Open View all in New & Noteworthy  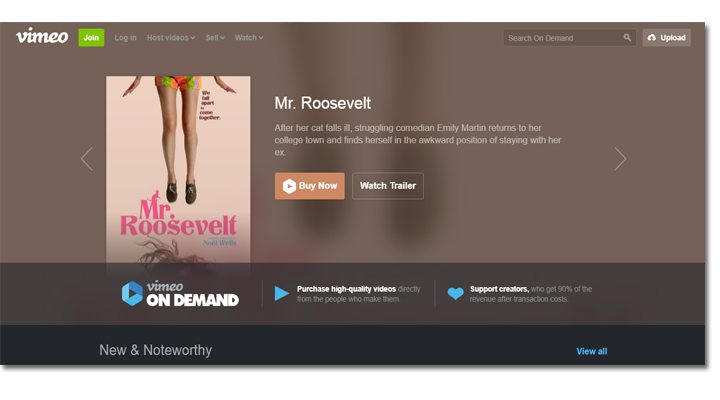pos(591,351)
